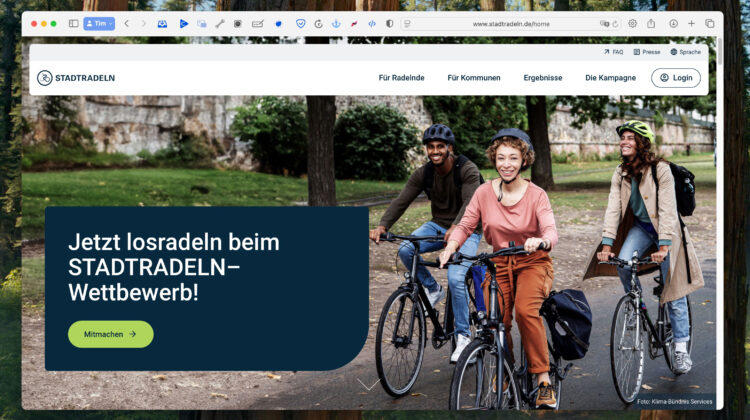Show tab overview icon
This screenshot has height=420, width=750.
tap(710, 23)
